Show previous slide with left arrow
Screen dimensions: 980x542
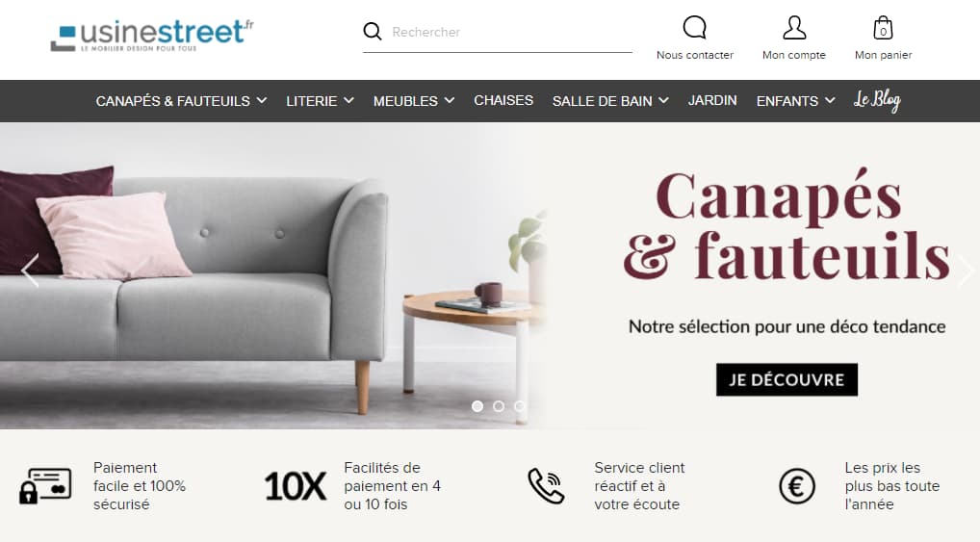pyautogui.click(x=30, y=271)
